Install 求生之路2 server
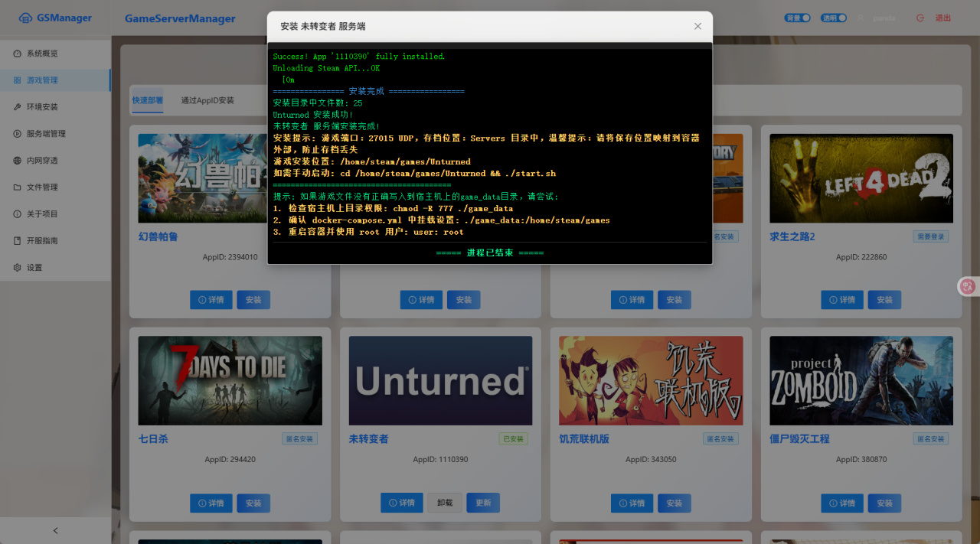The height and width of the screenshot is (544, 980). click(x=884, y=300)
